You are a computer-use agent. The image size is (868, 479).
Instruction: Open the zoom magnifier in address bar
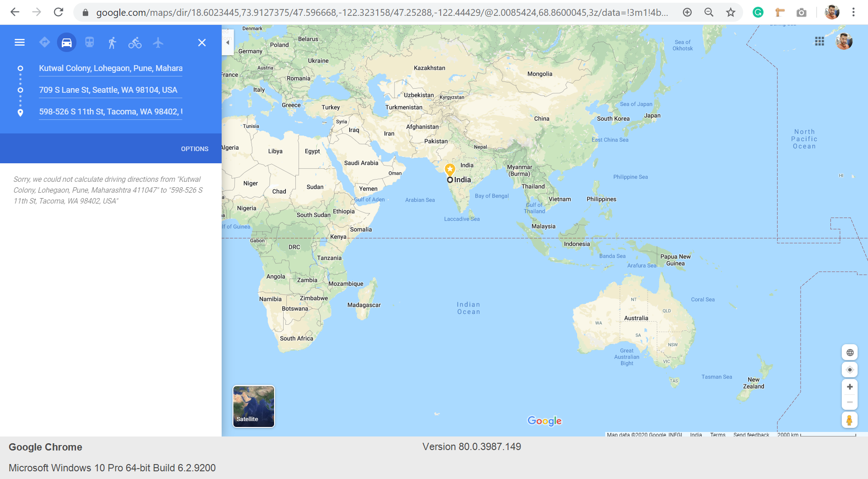click(x=709, y=13)
